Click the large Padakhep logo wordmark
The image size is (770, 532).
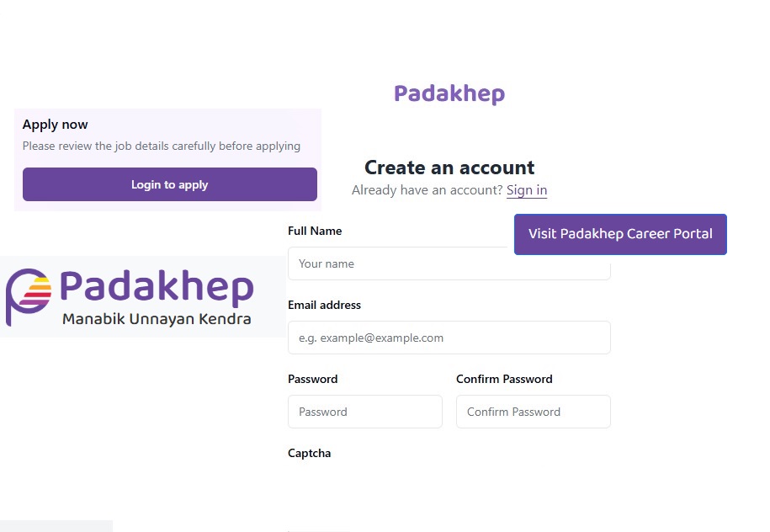click(x=157, y=286)
